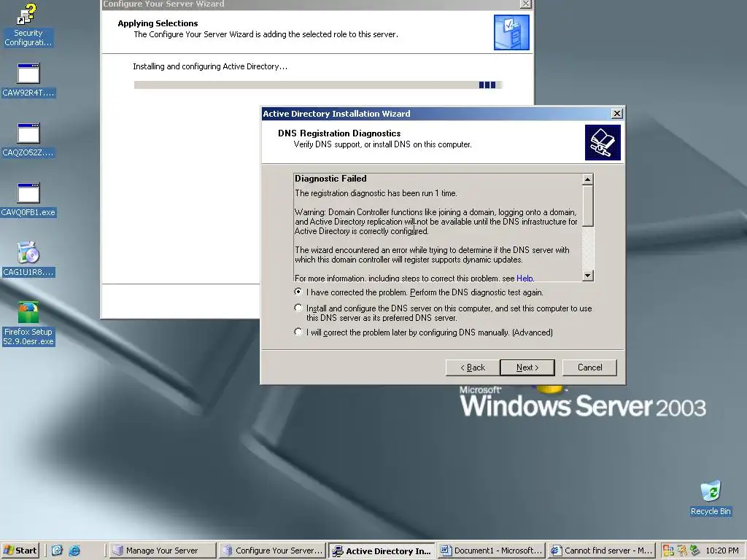Image resolution: width=747 pixels, height=560 pixels.
Task: Close the Configure Your Server Wizard window
Action: tap(525, 4)
